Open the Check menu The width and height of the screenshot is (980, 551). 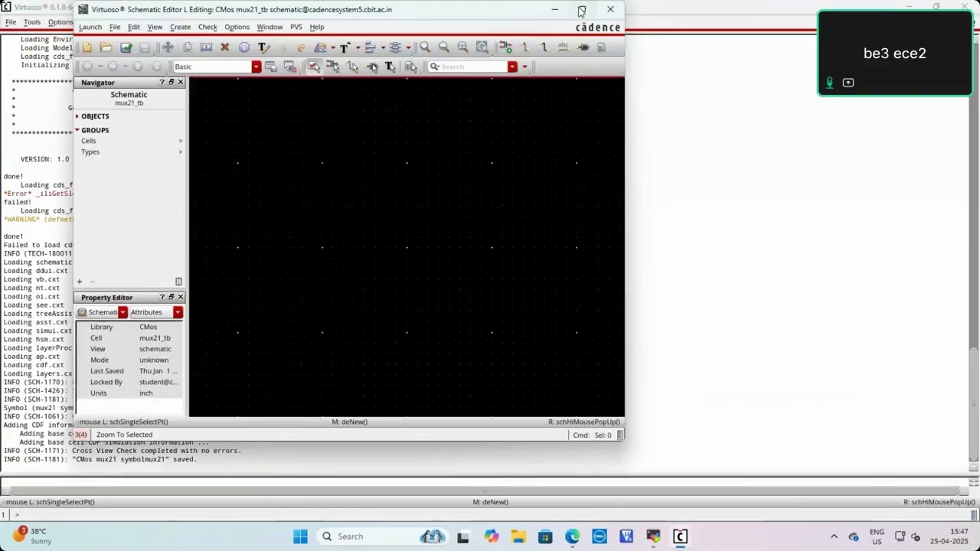tap(207, 27)
